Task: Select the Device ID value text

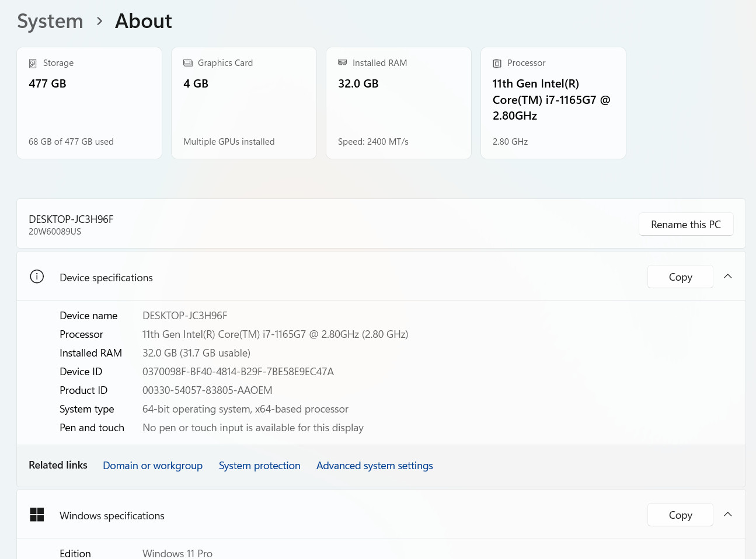Action: coord(238,372)
